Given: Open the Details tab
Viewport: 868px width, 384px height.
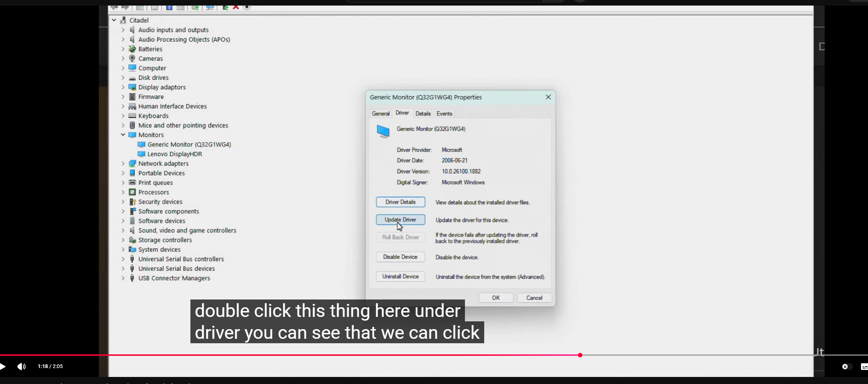Looking at the screenshot, I should [423, 114].
